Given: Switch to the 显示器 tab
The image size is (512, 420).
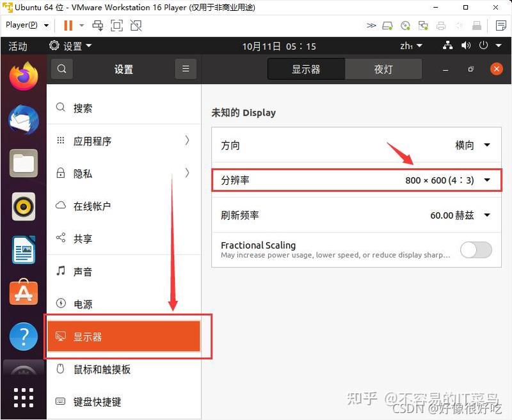Looking at the screenshot, I should (x=306, y=69).
